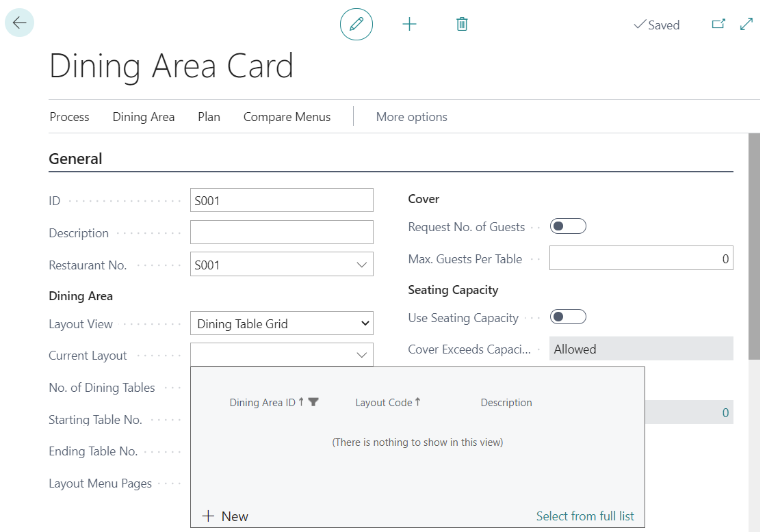Click the expand to full screen icon
The height and width of the screenshot is (532, 780).
click(746, 25)
